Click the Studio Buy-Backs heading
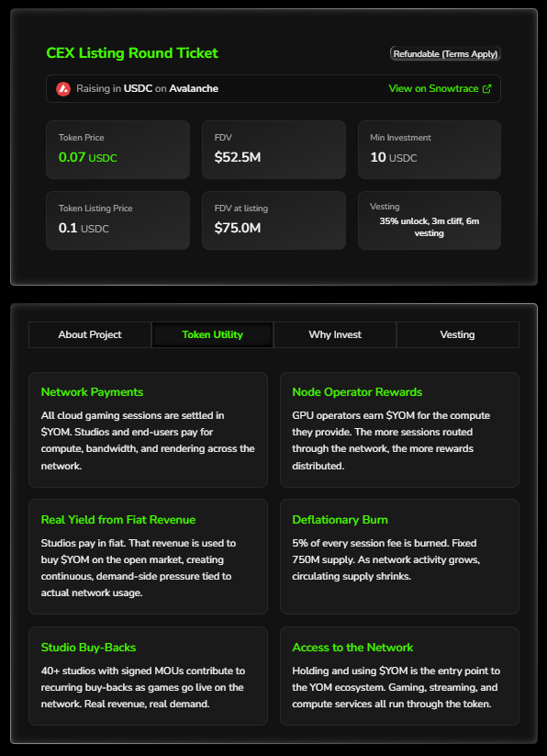This screenshot has width=547, height=756. (89, 648)
